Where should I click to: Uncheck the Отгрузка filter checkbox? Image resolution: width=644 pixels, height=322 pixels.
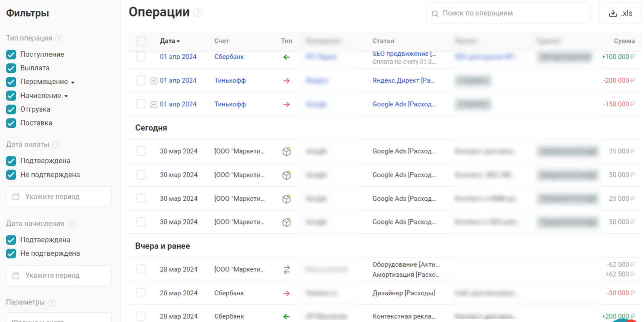(11, 109)
